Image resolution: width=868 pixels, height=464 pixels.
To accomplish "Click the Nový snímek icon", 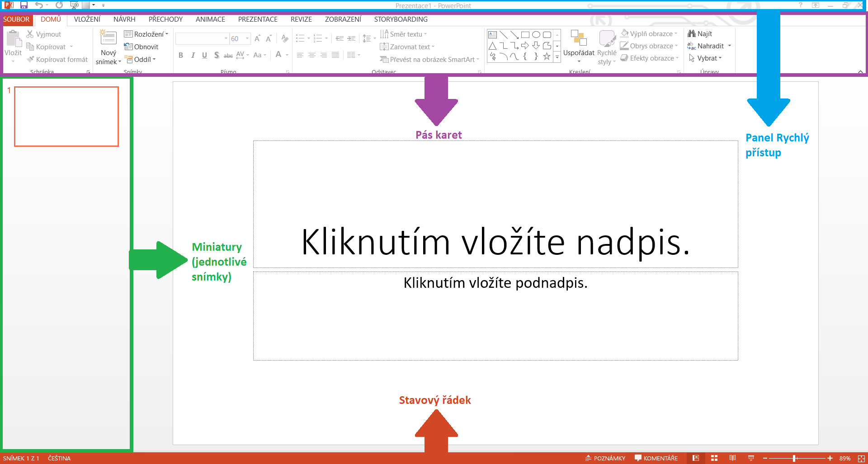I will point(108,38).
